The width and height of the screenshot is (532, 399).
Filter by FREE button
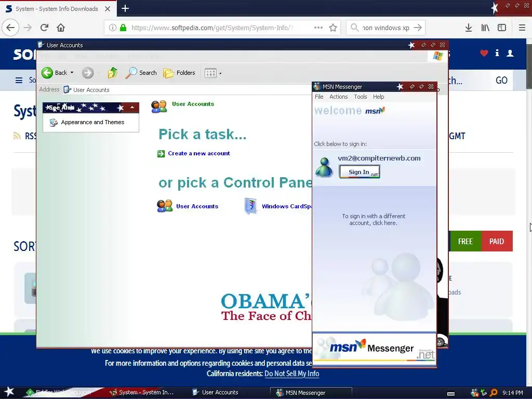[465, 241]
